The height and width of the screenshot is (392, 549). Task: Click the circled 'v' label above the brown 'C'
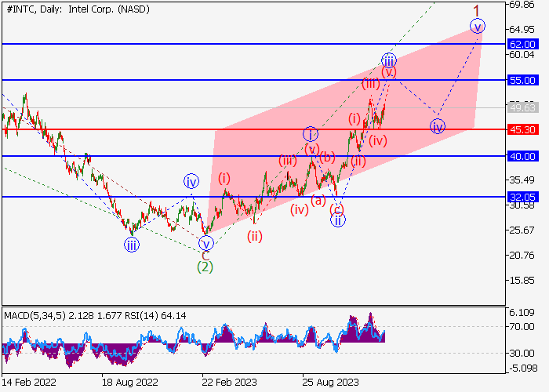click(205, 244)
